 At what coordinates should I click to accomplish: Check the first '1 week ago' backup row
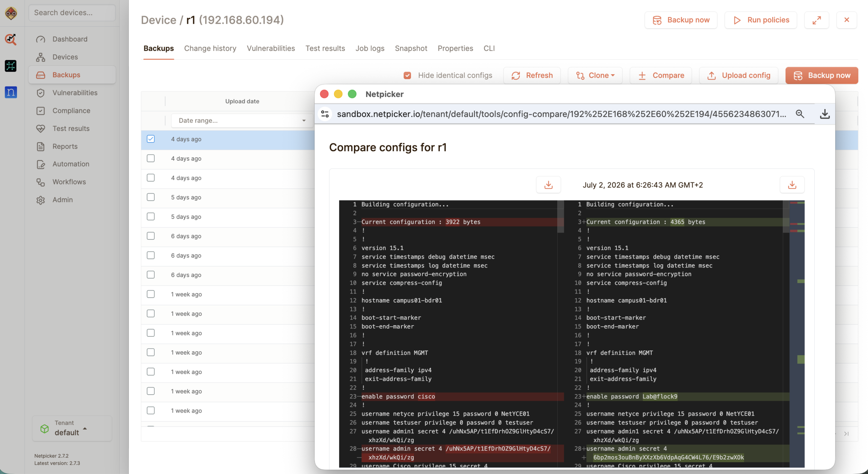click(151, 294)
